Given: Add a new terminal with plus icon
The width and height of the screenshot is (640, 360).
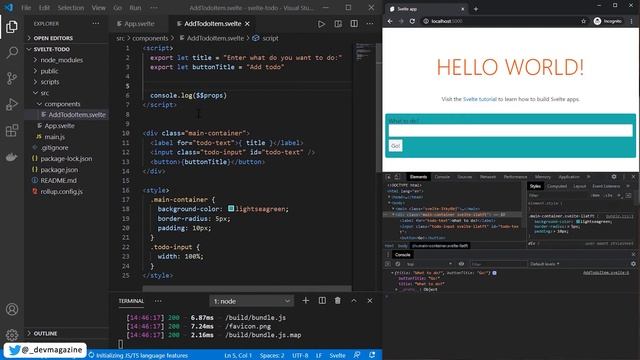Looking at the screenshot, I should pos(306,301).
